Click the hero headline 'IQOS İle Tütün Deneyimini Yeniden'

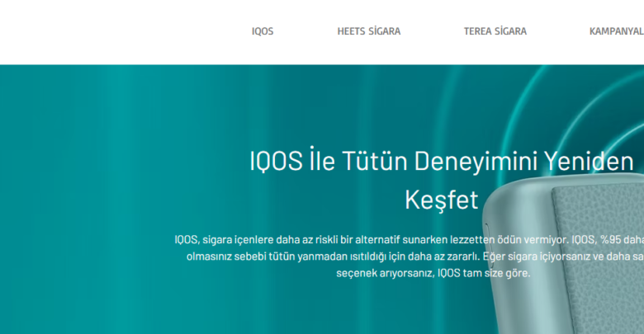pos(441,161)
